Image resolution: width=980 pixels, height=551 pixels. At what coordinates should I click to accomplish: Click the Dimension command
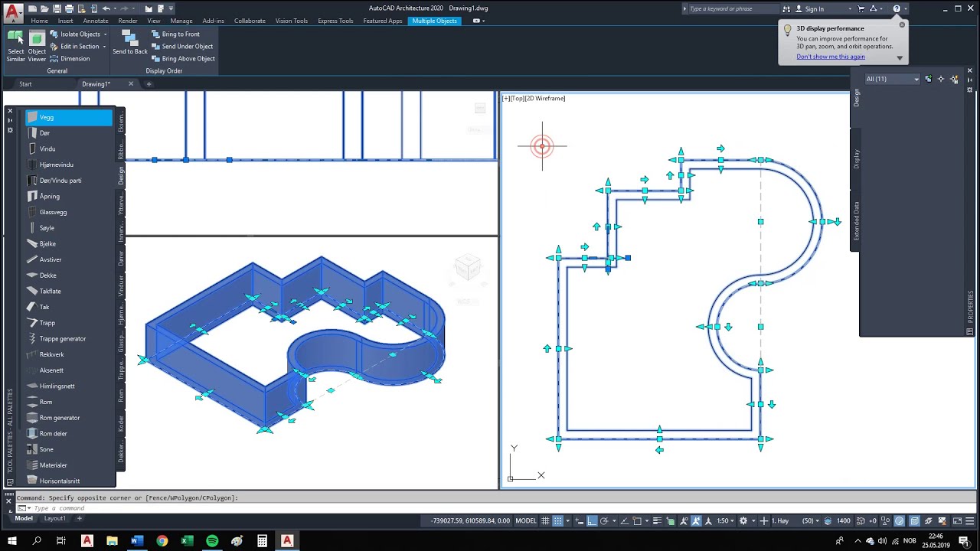[x=70, y=59]
